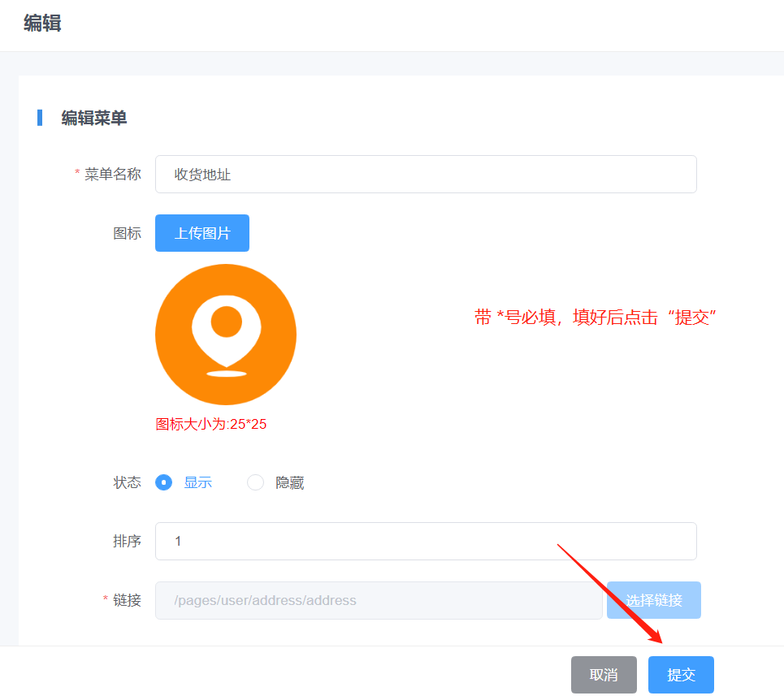The height and width of the screenshot is (700, 784).
Task: Click the 排序 input field
Action: click(x=426, y=541)
